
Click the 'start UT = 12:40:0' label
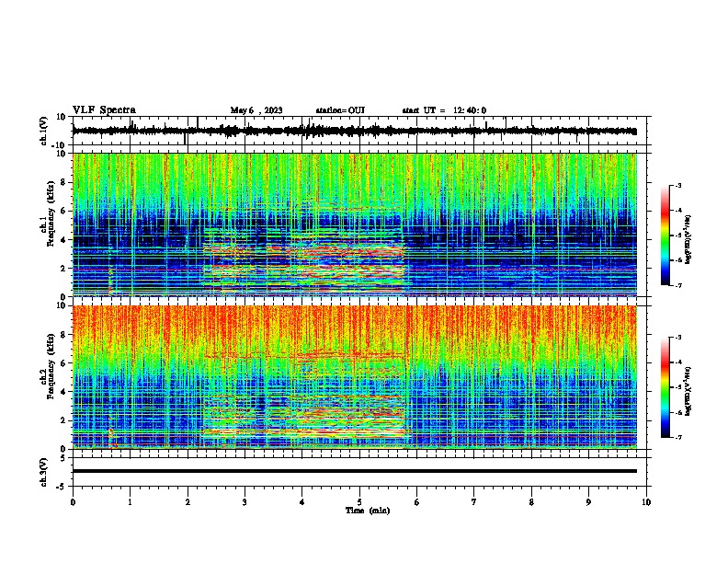click(x=444, y=110)
